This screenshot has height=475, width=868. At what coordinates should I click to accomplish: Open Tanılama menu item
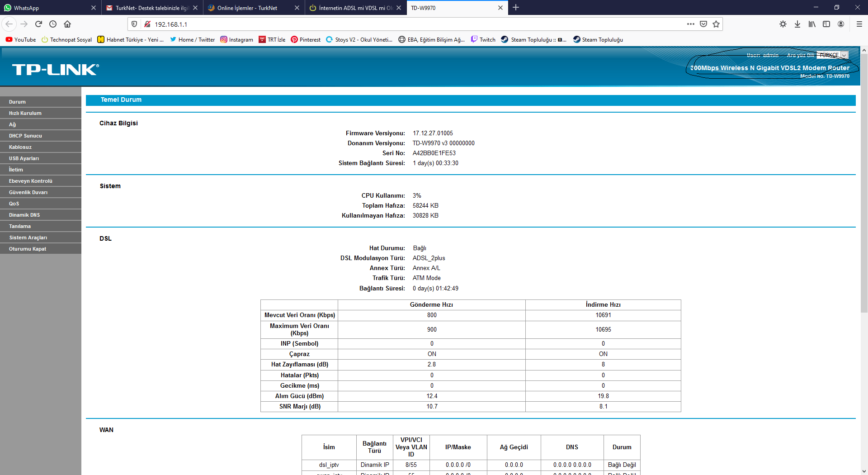(41, 226)
